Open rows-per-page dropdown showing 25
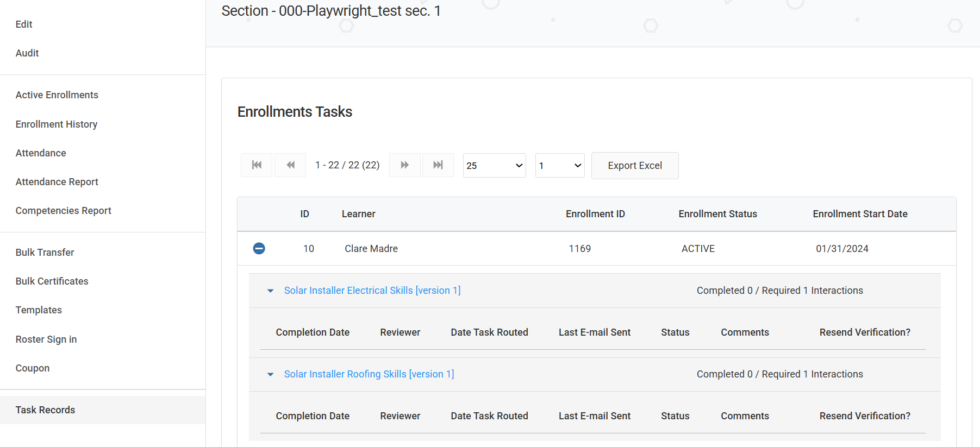This screenshot has height=447, width=980. click(494, 166)
